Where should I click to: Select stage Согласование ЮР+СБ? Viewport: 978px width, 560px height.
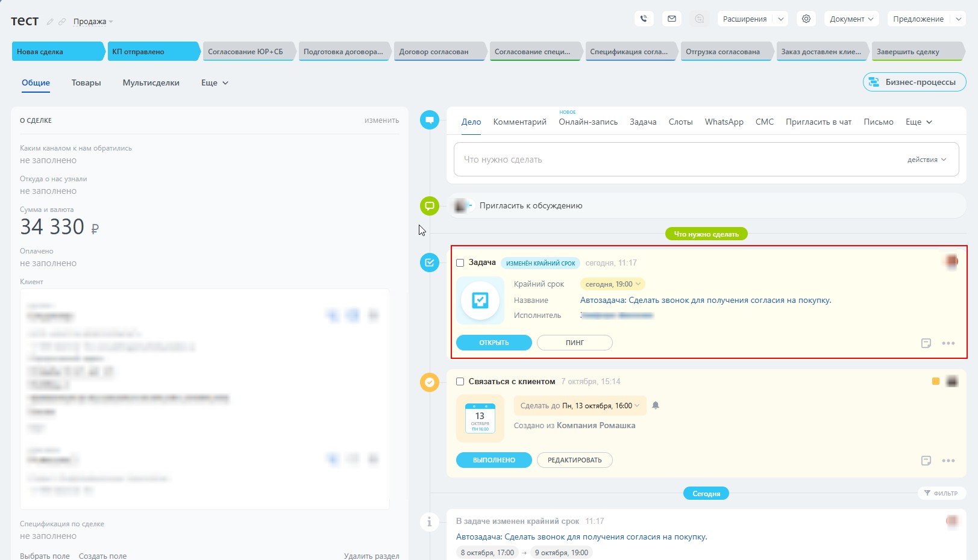249,52
